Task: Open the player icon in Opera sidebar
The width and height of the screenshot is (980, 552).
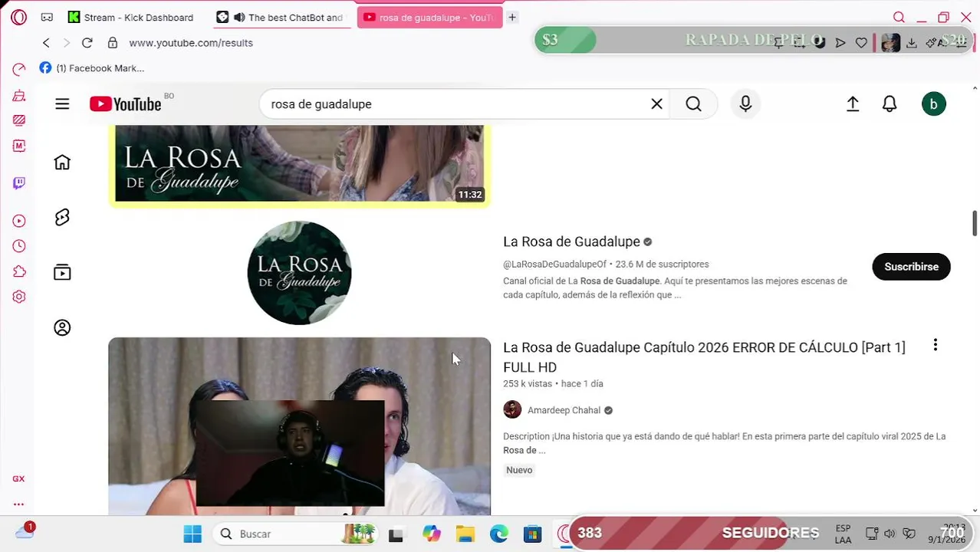Action: click(19, 221)
